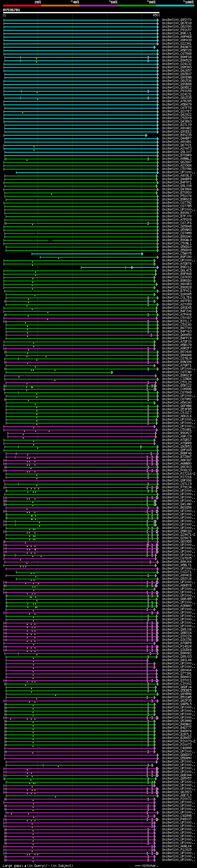
Task: Select hit UniRef100_C5X4R1
Action: (176, 430)
